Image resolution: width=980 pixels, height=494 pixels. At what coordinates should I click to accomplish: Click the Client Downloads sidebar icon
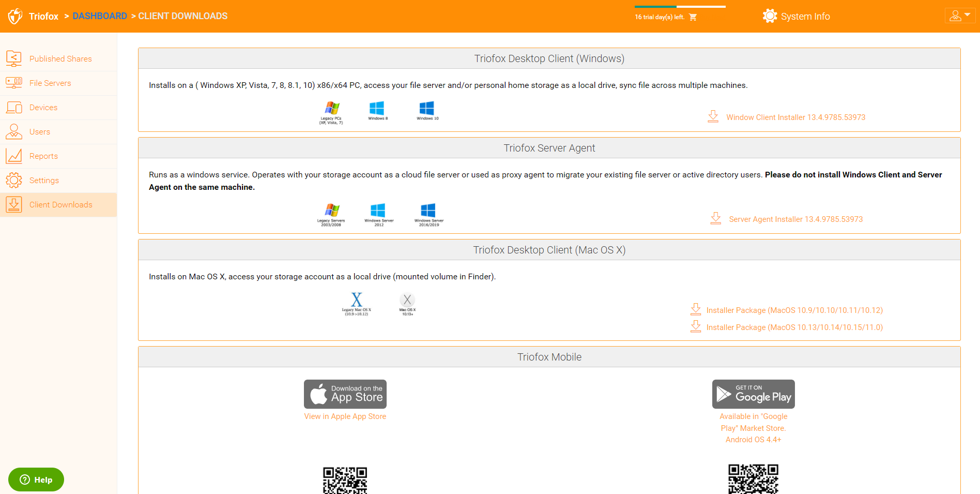coord(14,204)
